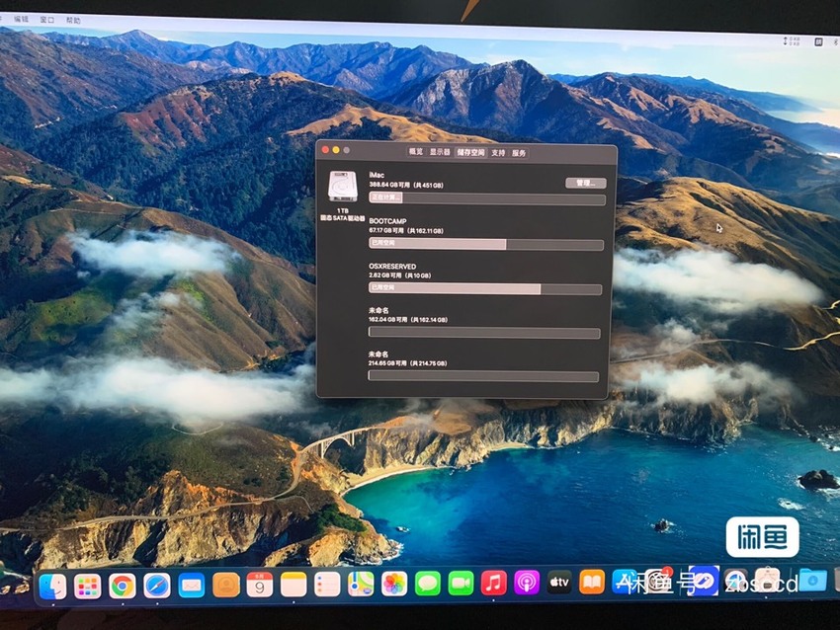Click the empty bar of the 214.75 GB volume
The height and width of the screenshot is (630, 840).
pyautogui.click(x=483, y=376)
